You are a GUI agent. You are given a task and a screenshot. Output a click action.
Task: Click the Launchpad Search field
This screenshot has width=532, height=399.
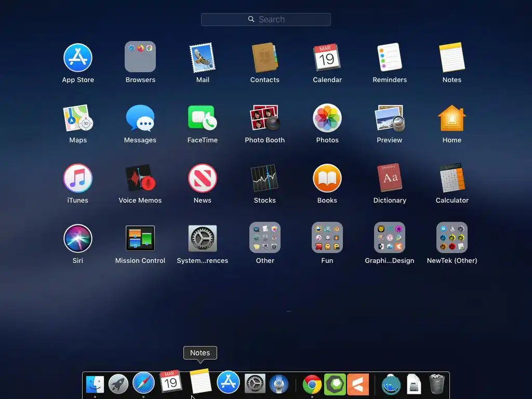coord(265,19)
